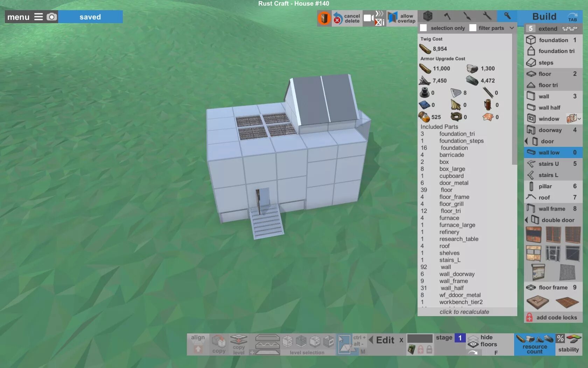Select the stairs U build part
Viewport: 588px width, 368px height.
click(x=553, y=164)
